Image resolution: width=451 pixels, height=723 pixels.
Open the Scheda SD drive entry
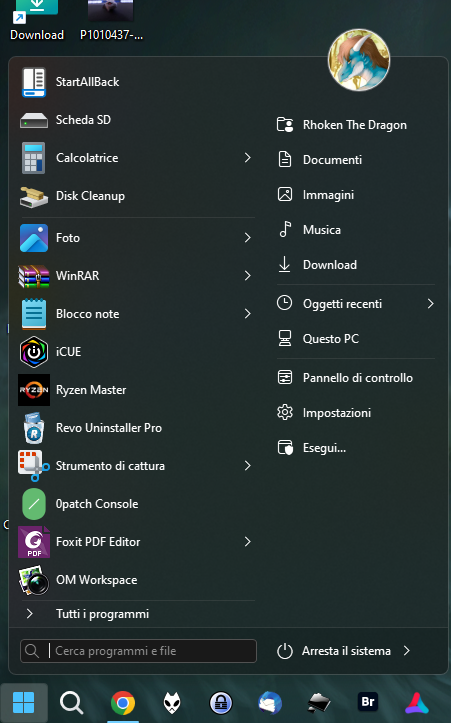(136, 120)
